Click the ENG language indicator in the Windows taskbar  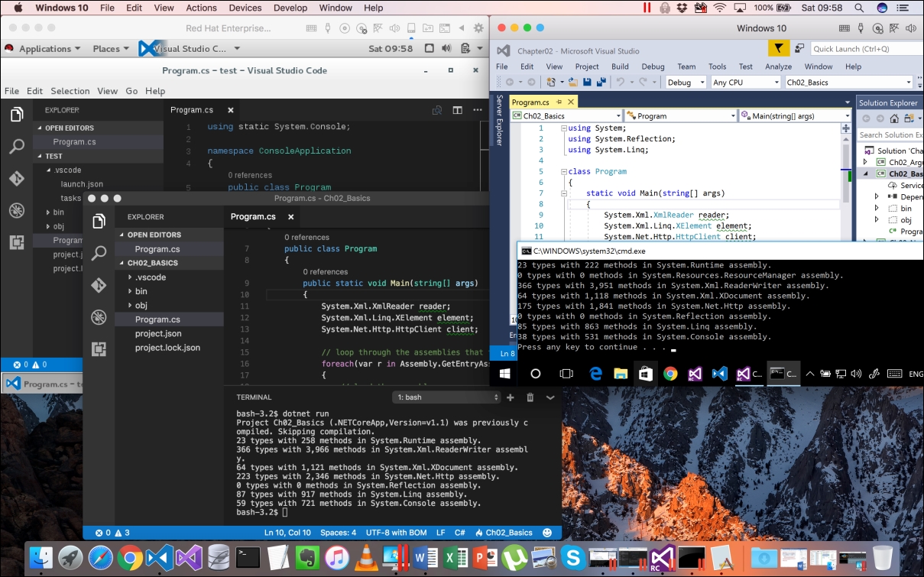click(x=915, y=374)
